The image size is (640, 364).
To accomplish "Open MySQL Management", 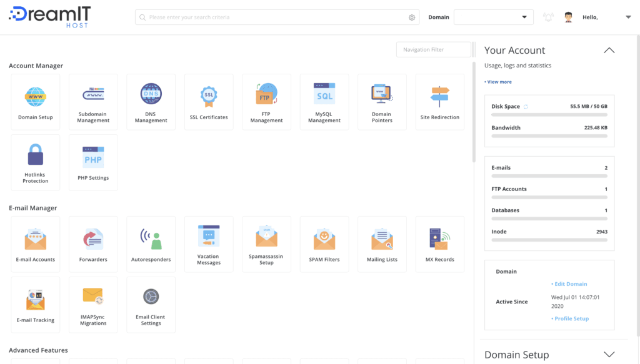I will click(324, 102).
